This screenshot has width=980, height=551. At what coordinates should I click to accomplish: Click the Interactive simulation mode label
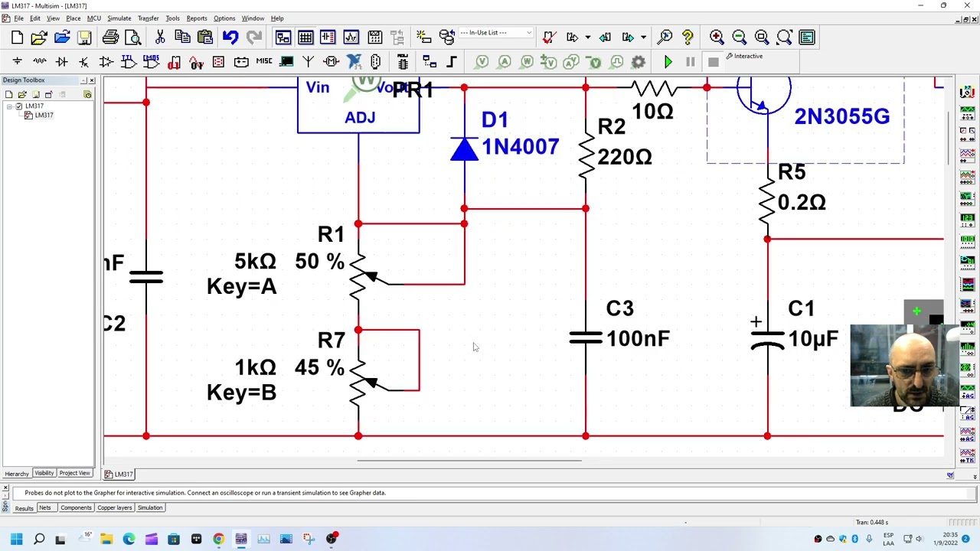pos(748,56)
